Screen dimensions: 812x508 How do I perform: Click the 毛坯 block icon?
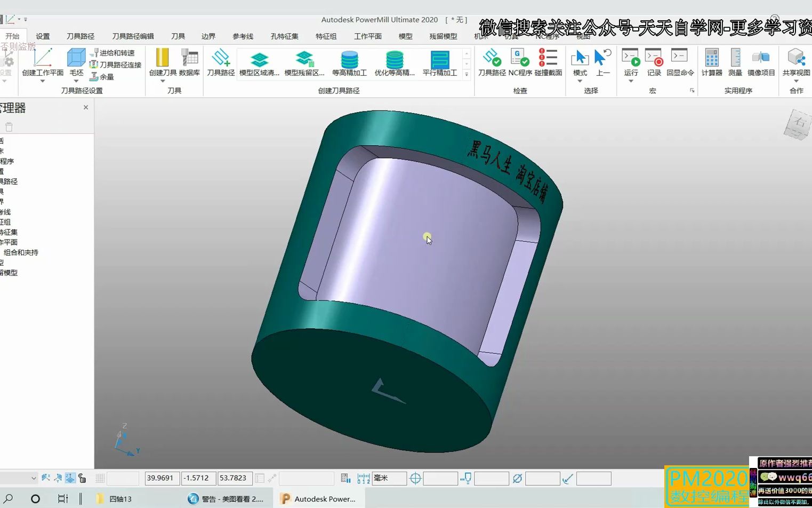click(x=76, y=58)
